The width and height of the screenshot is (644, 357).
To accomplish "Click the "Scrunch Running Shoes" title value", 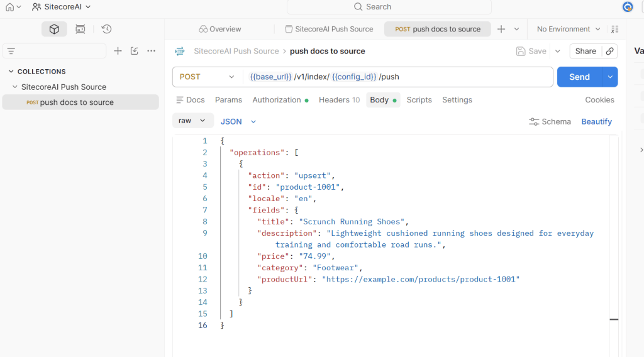I will click(352, 221).
